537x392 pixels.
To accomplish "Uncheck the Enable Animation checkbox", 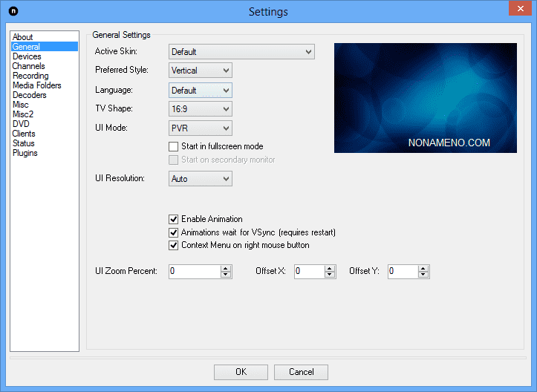I will [174, 219].
